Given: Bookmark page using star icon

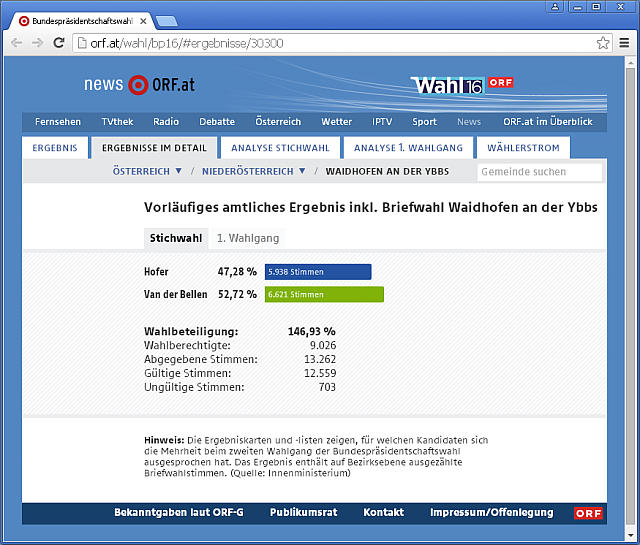Looking at the screenshot, I should pyautogui.click(x=603, y=43).
